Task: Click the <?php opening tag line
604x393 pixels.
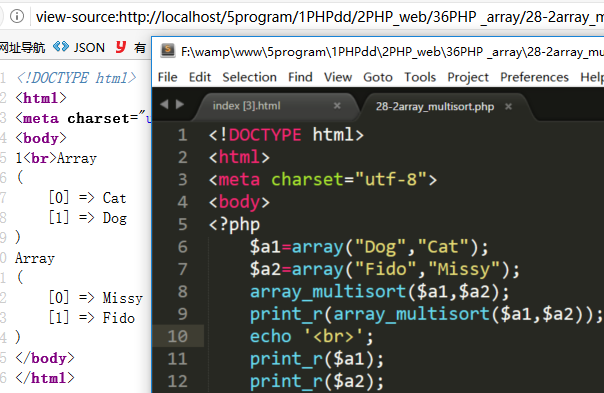Action: (234, 225)
